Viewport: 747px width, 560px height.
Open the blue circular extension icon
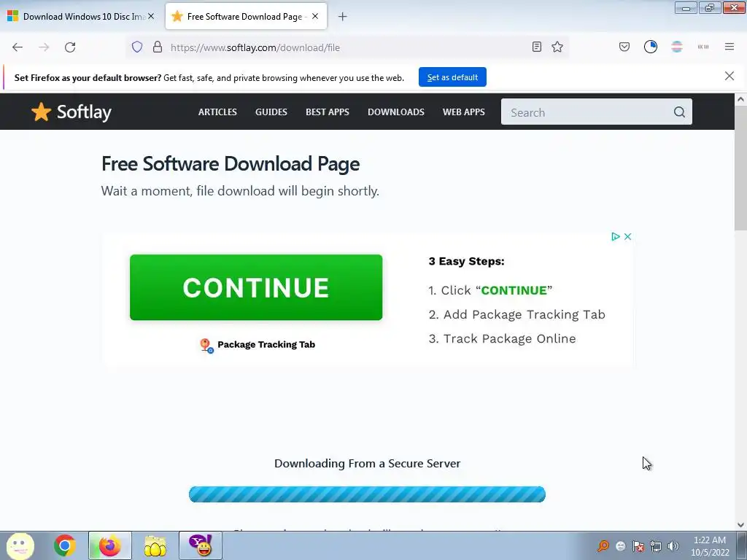(651, 47)
